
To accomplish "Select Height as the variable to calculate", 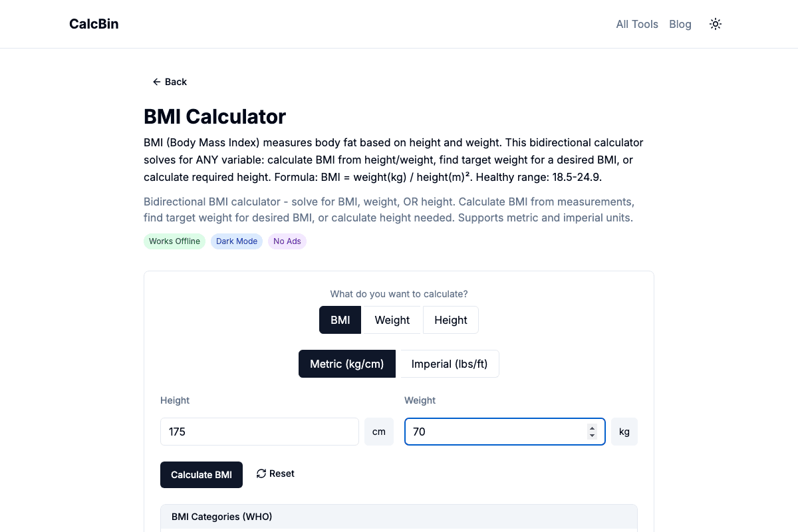I will point(451,320).
